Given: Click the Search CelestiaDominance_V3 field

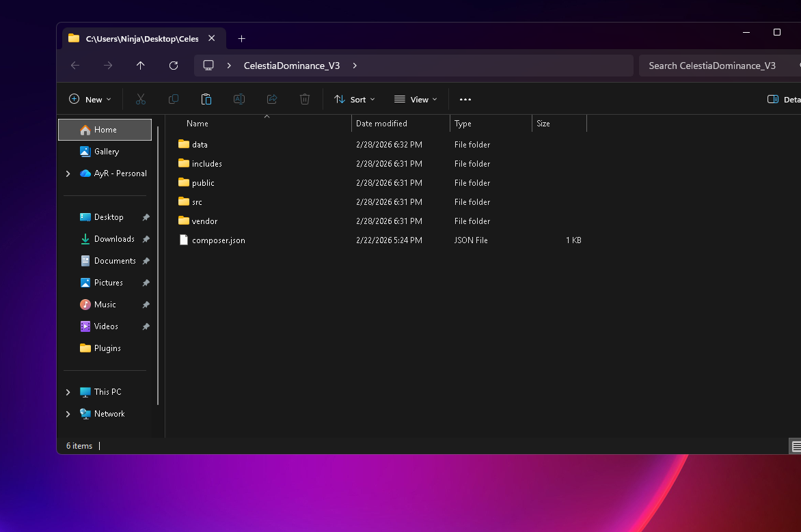Looking at the screenshot, I should coord(718,66).
